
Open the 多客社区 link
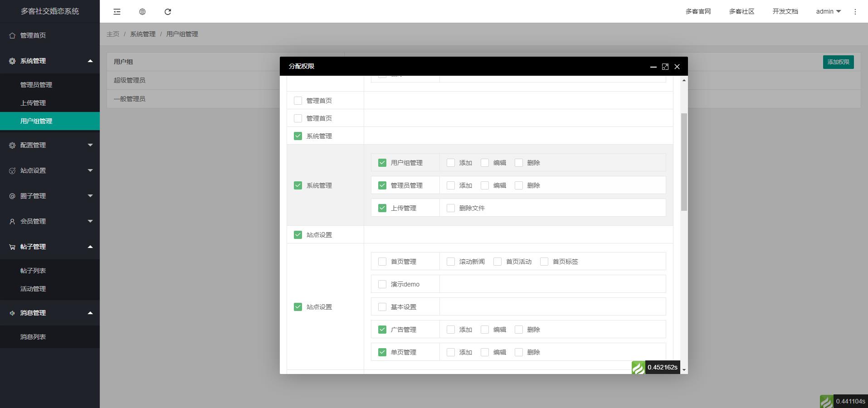741,11
